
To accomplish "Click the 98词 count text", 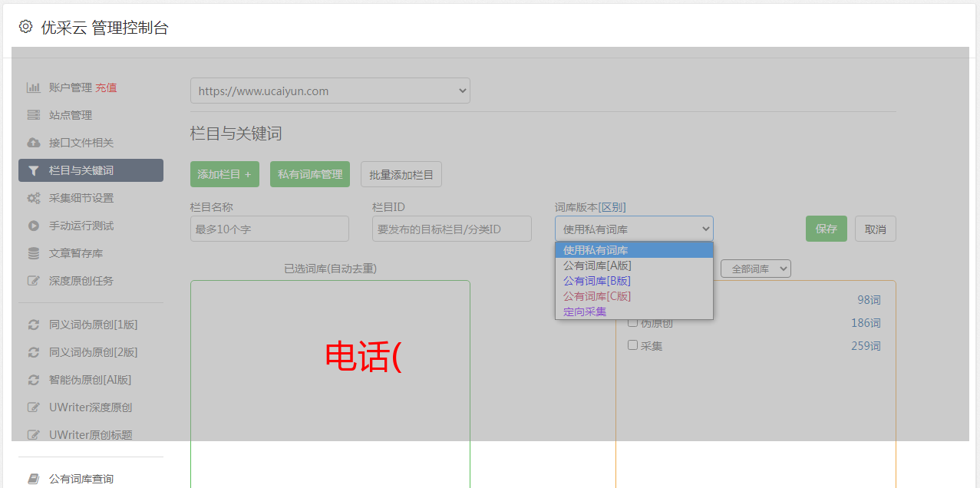I will (869, 300).
